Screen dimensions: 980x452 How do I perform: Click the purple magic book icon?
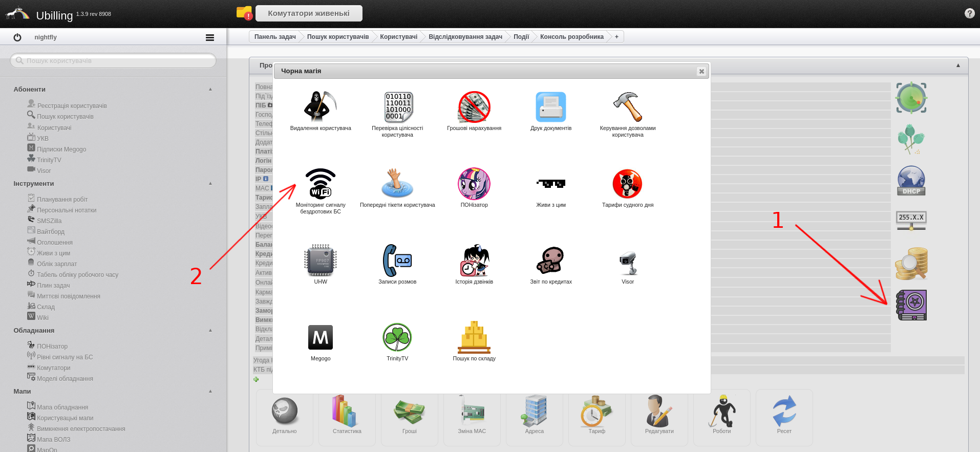(911, 305)
